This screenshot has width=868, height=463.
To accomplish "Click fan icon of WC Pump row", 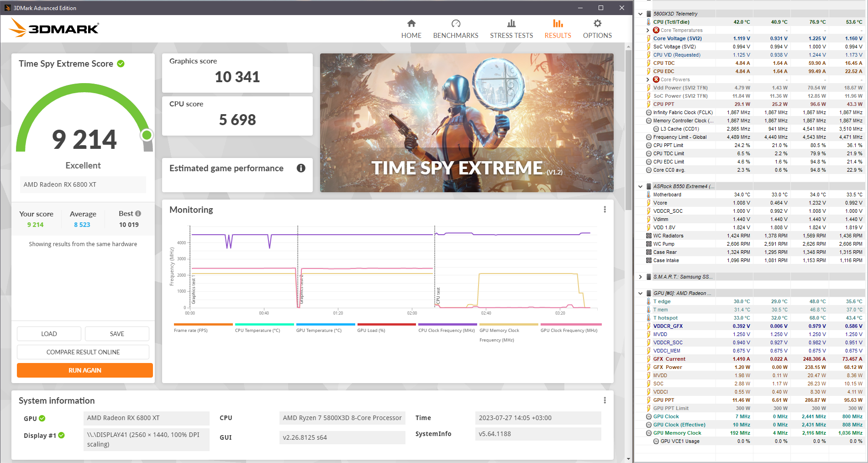I will [649, 244].
